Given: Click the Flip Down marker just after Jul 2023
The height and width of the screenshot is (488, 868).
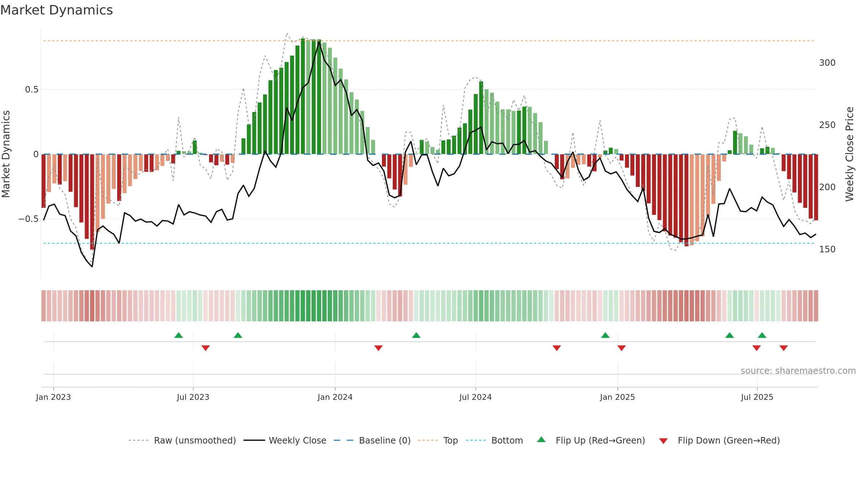Looking at the screenshot, I should point(205,348).
